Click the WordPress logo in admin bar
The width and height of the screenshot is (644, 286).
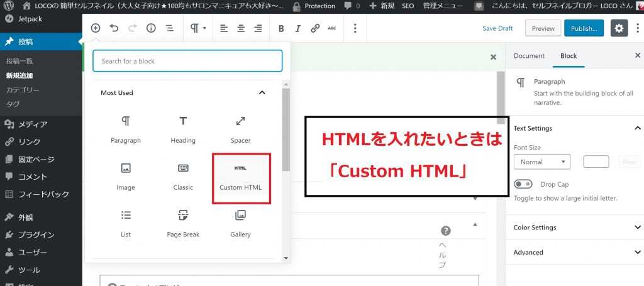[9, 6]
